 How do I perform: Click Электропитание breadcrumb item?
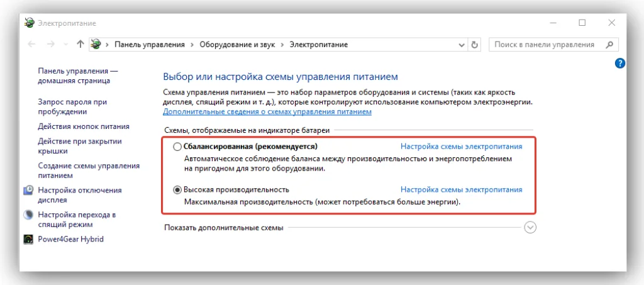tap(319, 44)
